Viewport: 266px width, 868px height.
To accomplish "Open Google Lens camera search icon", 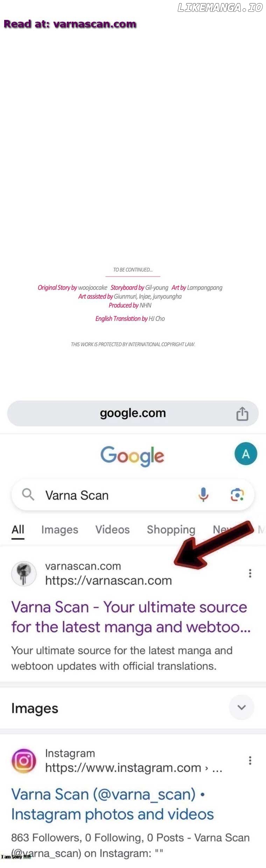I will (237, 495).
